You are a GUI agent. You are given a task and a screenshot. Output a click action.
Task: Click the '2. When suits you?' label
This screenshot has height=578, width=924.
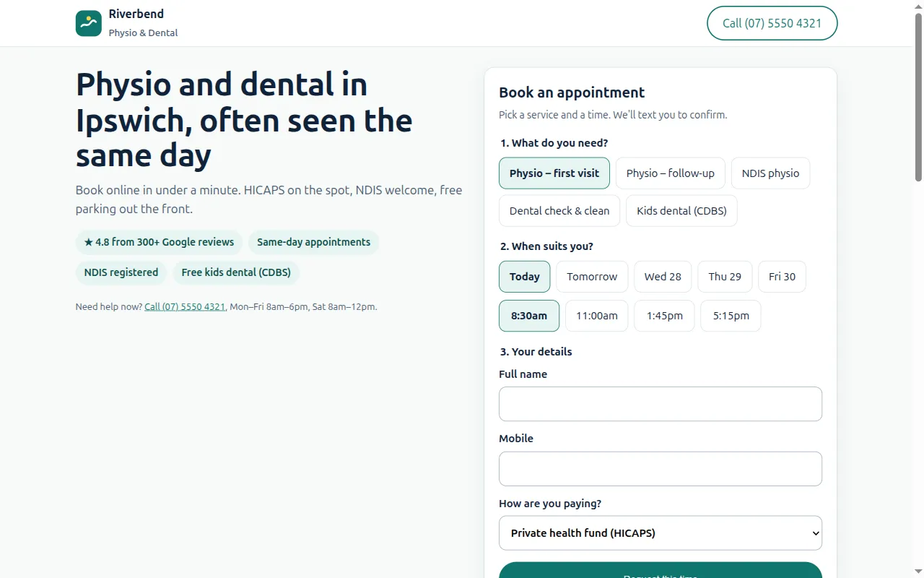click(546, 246)
